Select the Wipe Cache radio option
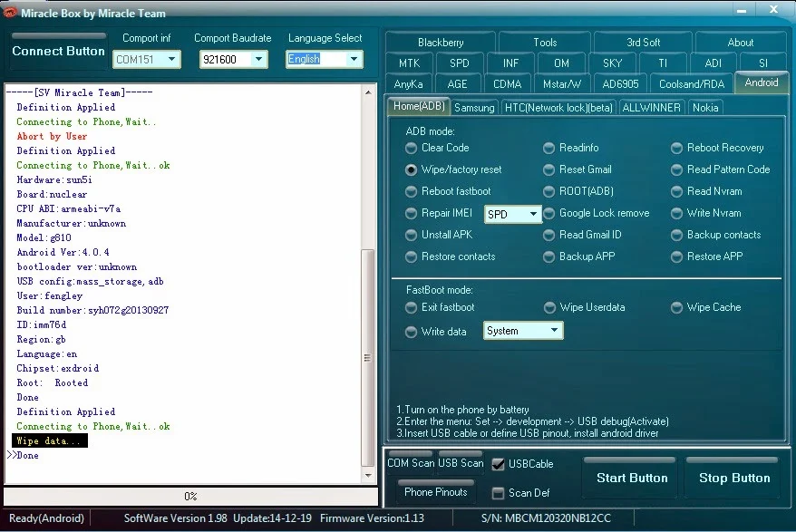Screen dimensions: 796x532 click(676, 307)
